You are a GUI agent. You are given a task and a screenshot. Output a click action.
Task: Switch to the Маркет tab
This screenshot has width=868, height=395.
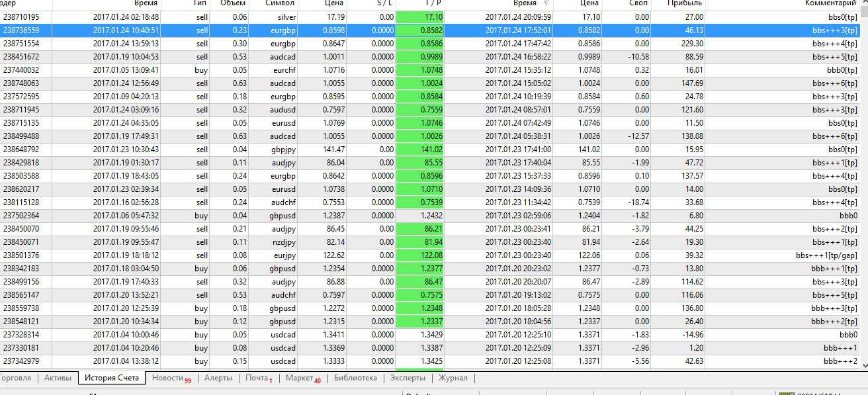302,378
